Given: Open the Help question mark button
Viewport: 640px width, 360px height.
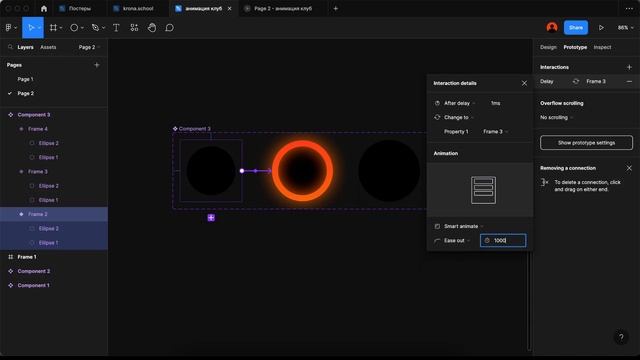Looking at the screenshot, I should pyautogui.click(x=621, y=337).
